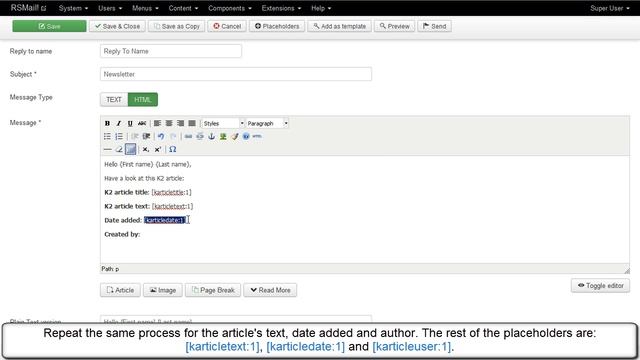Click the [karticletext:1] placeholder in editor
640x360 pixels.
tap(172, 206)
